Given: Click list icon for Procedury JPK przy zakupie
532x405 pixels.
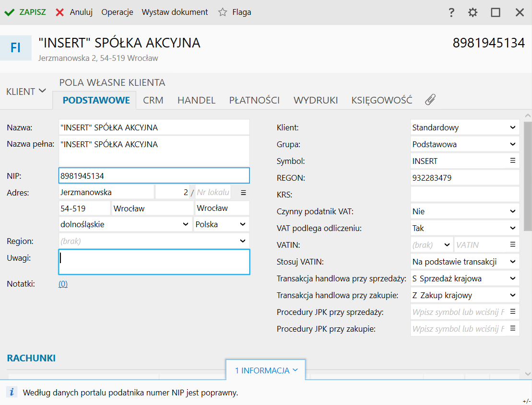Looking at the screenshot, I should 512,329.
